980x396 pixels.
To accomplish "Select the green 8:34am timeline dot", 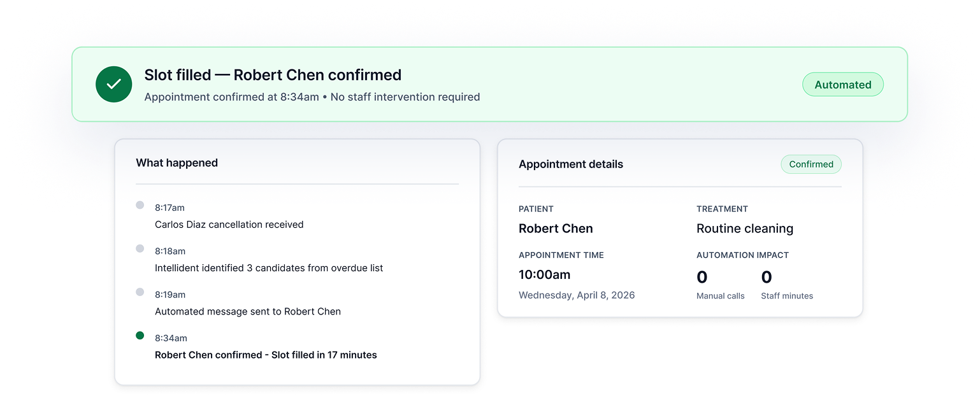I will click(140, 336).
